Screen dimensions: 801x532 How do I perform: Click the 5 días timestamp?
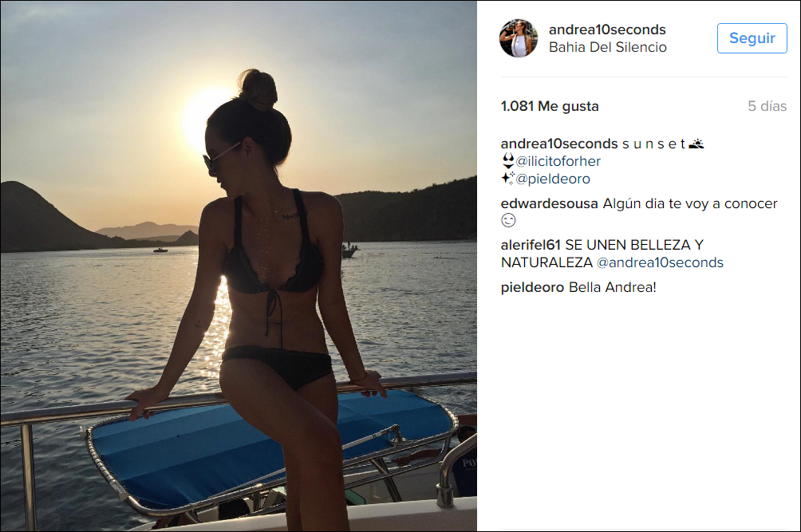pos(767,106)
